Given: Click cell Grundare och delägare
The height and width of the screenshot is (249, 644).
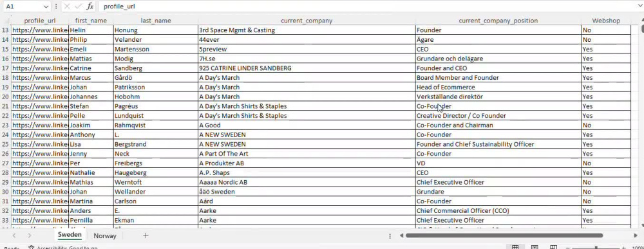Looking at the screenshot, I should coord(498,59).
